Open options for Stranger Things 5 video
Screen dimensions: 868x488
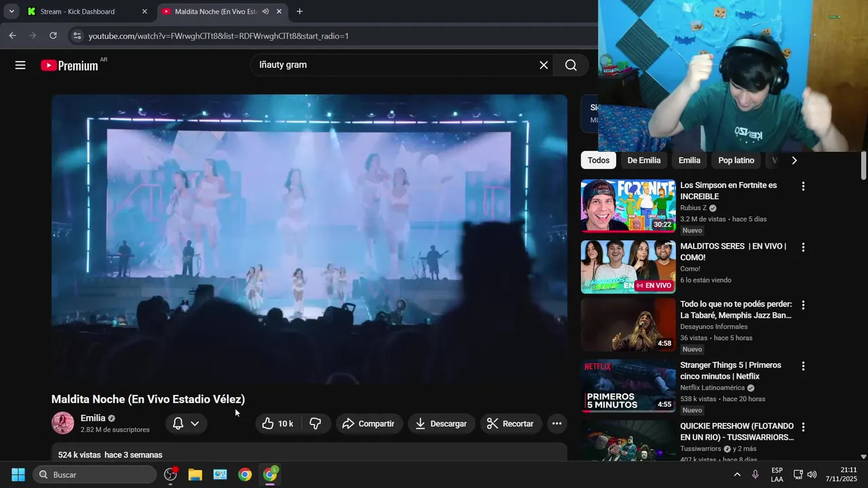coord(803,366)
